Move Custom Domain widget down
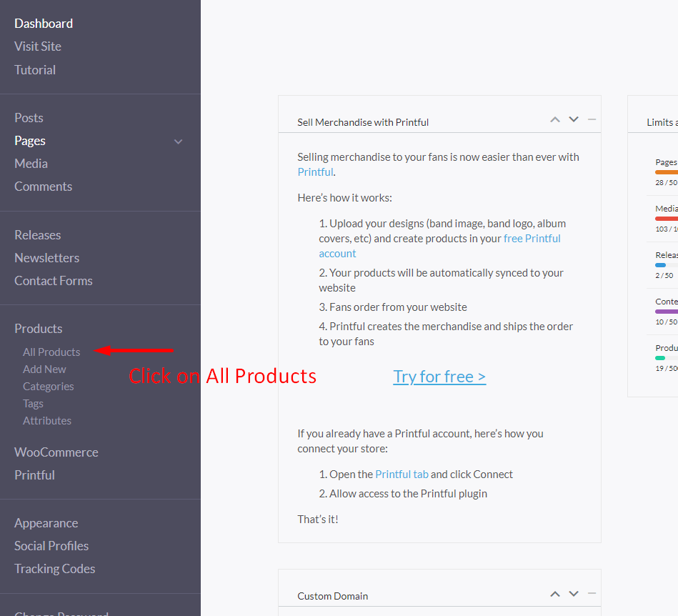Screen dimensions: 678x616 coord(574,594)
